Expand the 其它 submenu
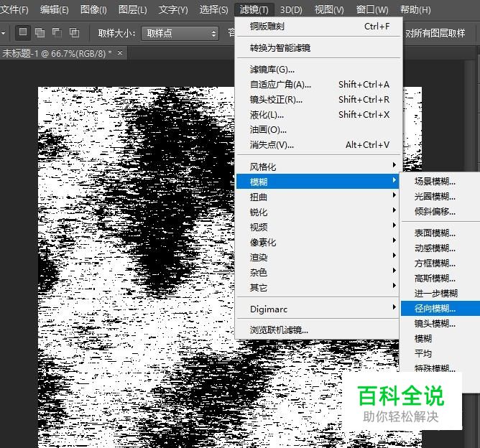Screen dimensions: 480x448 318,287
